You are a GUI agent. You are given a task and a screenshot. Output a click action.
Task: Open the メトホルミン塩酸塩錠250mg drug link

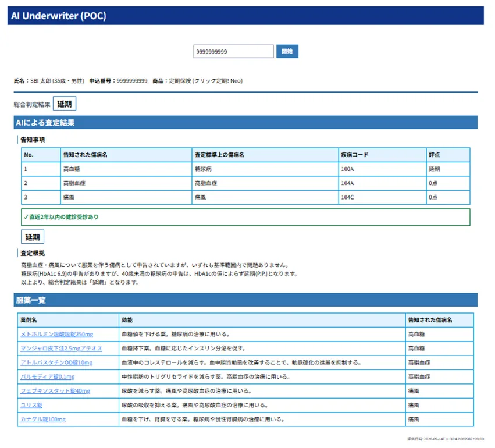pos(57,334)
